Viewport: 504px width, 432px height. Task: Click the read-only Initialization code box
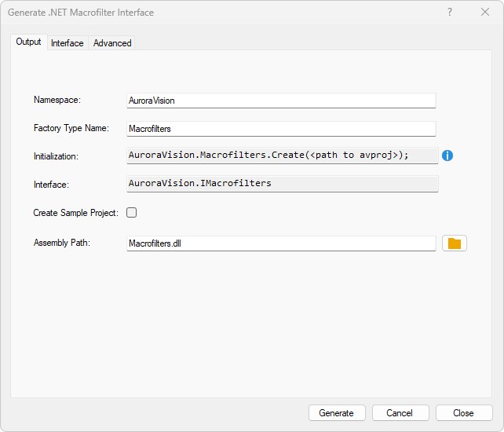[x=282, y=156]
